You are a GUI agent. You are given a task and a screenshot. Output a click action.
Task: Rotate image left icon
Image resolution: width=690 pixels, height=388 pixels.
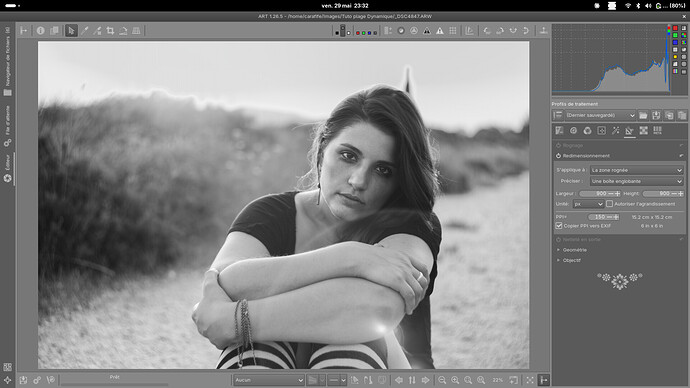[x=487, y=30]
